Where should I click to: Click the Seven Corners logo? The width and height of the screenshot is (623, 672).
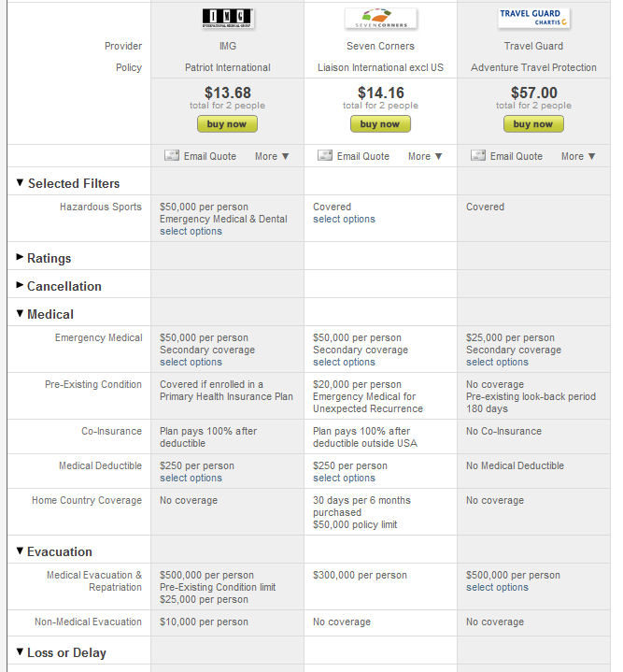[381, 19]
